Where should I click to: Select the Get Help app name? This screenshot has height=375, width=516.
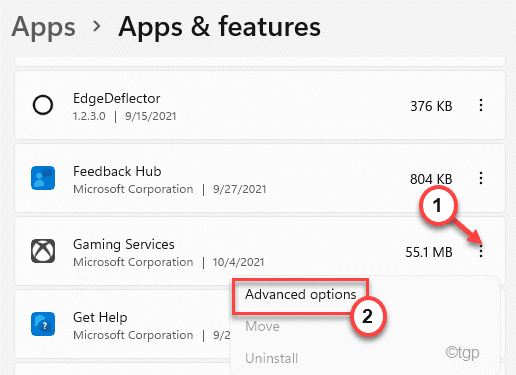[x=100, y=318]
